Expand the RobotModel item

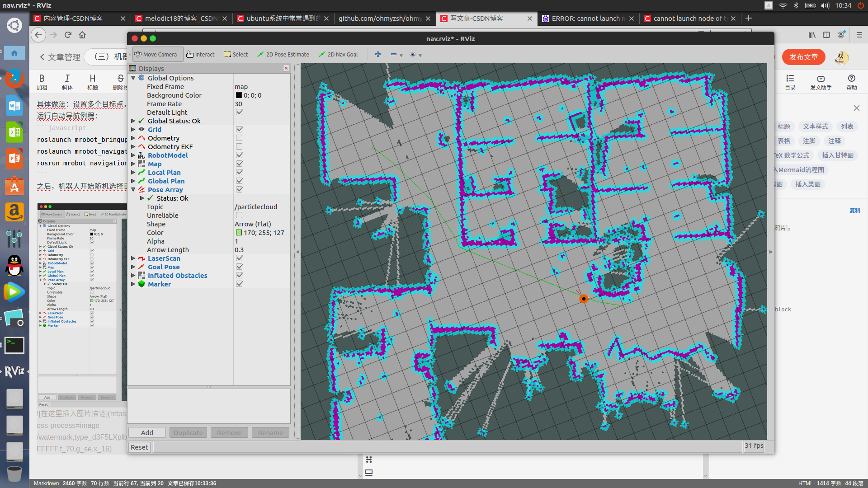tap(133, 155)
